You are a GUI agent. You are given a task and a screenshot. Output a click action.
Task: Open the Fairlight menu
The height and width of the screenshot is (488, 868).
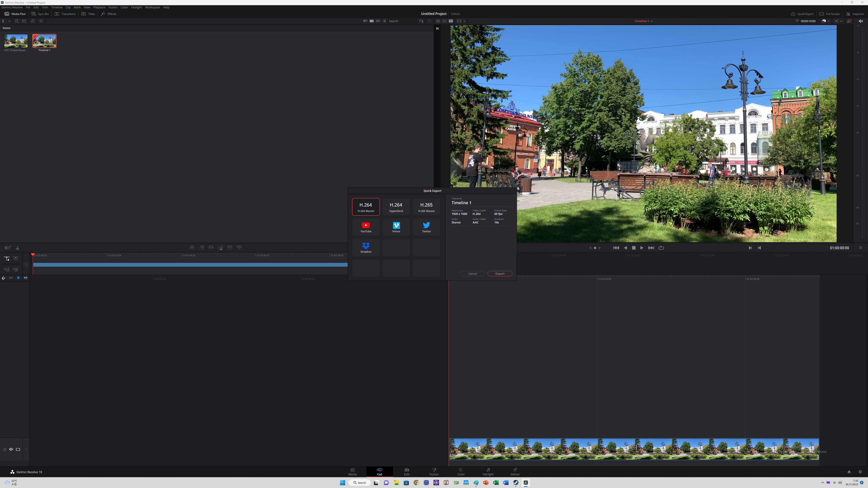(x=137, y=7)
